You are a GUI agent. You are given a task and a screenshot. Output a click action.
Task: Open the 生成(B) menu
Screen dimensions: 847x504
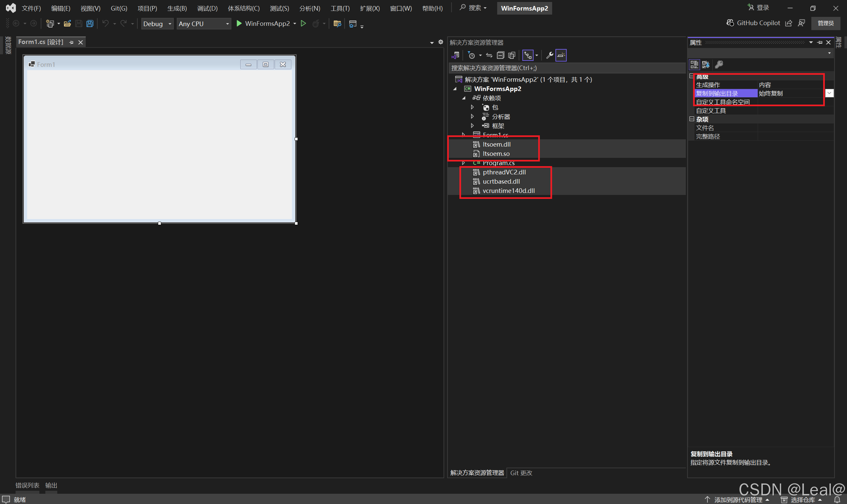(x=177, y=8)
